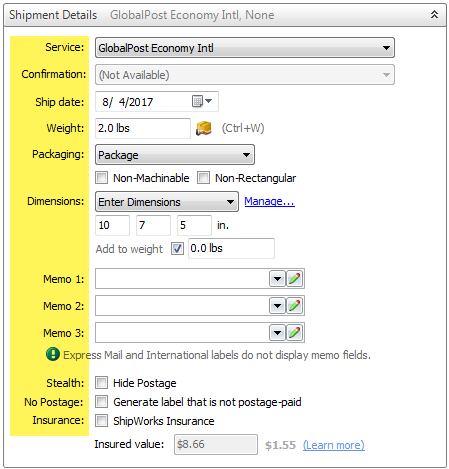Check the Non-Machinable checkbox
The height and width of the screenshot is (469, 449).
click(102, 178)
